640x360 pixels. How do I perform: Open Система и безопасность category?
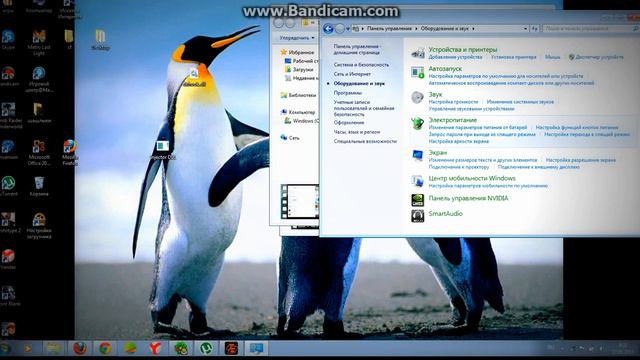[361, 64]
